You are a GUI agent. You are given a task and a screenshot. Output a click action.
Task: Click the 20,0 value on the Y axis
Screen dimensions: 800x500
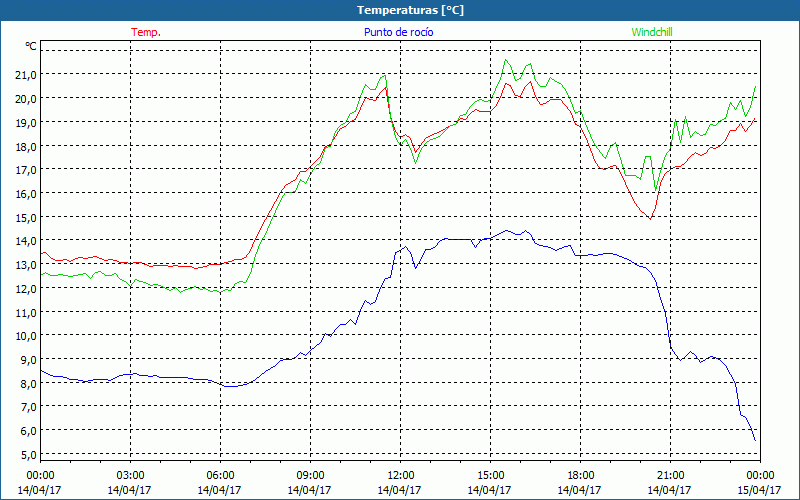coord(27,98)
